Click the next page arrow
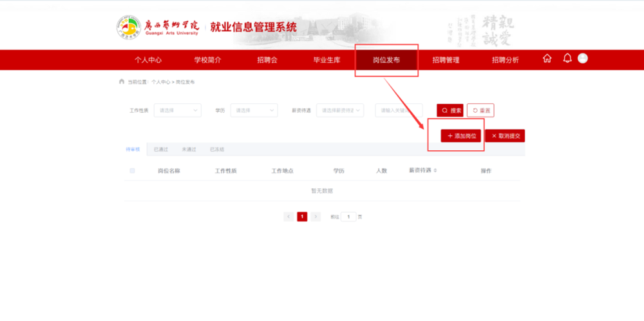This screenshot has width=644, height=321. [316, 217]
